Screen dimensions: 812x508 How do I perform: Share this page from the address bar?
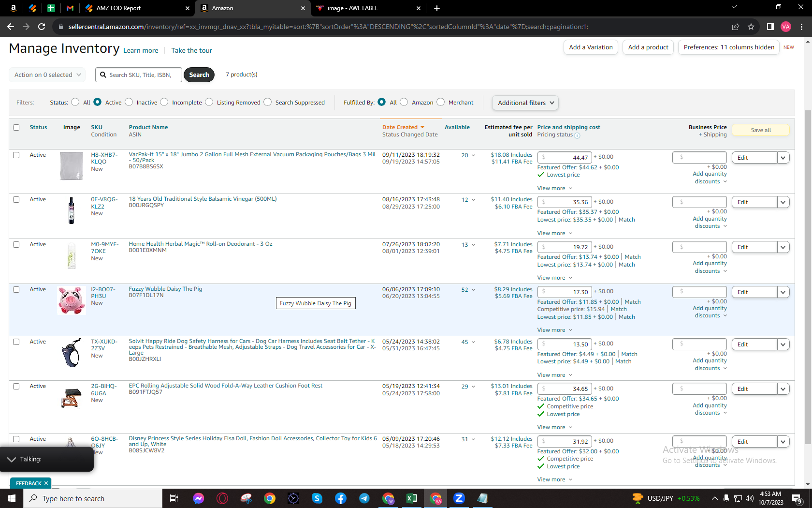point(736,27)
